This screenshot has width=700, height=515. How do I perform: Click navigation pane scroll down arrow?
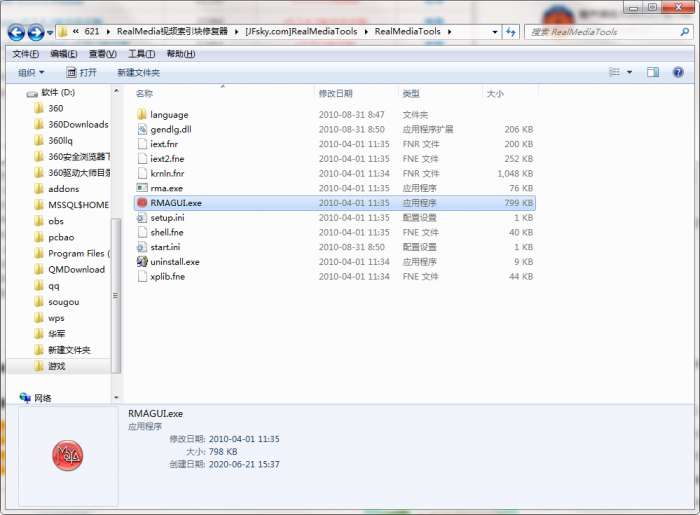click(116, 397)
